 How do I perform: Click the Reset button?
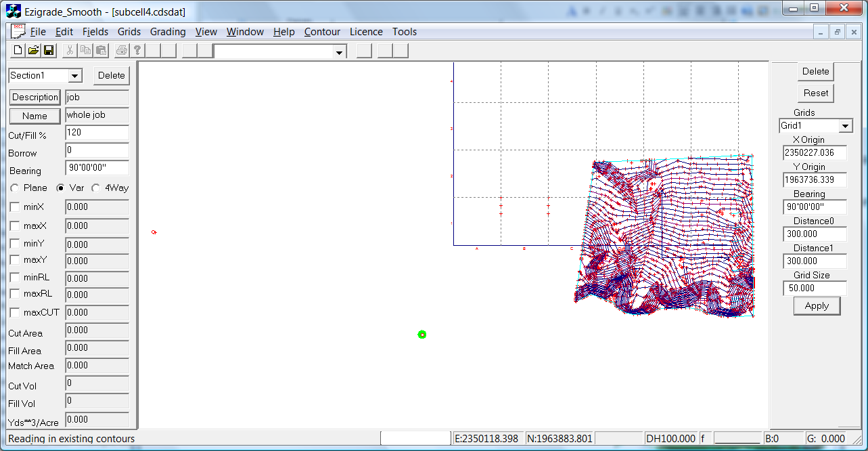pyautogui.click(x=816, y=93)
